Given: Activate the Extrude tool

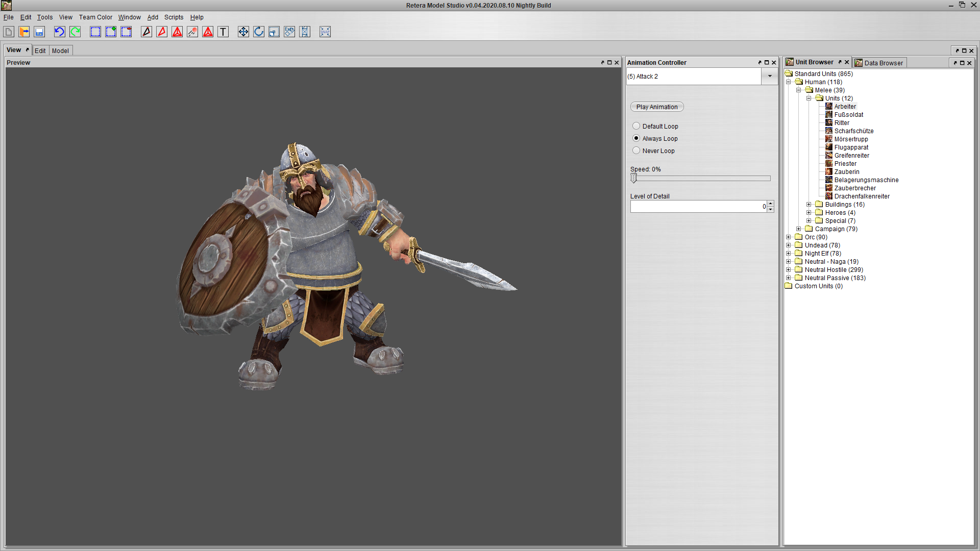Looking at the screenshot, I should pos(289,32).
